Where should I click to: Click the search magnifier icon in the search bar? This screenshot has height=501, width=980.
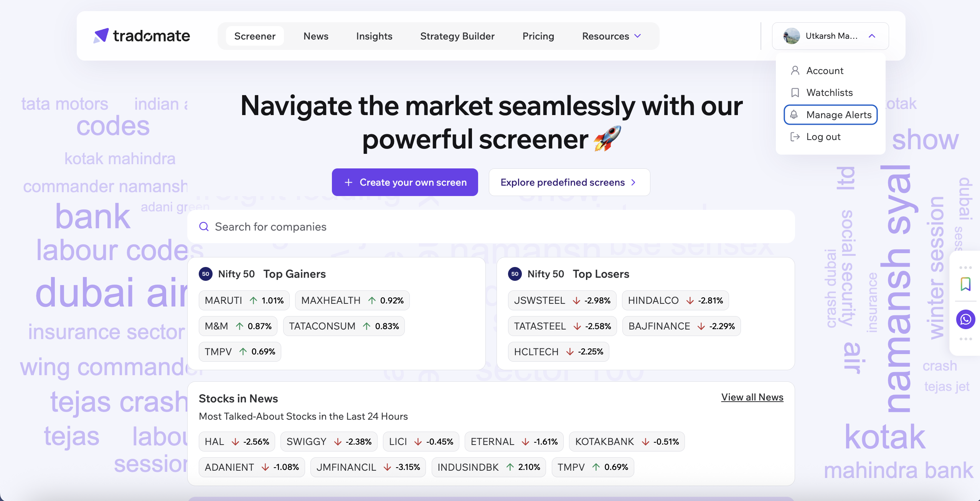[204, 227]
